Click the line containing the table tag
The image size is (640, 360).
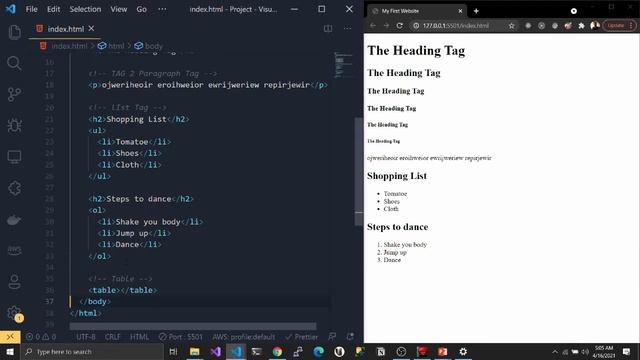pos(122,290)
